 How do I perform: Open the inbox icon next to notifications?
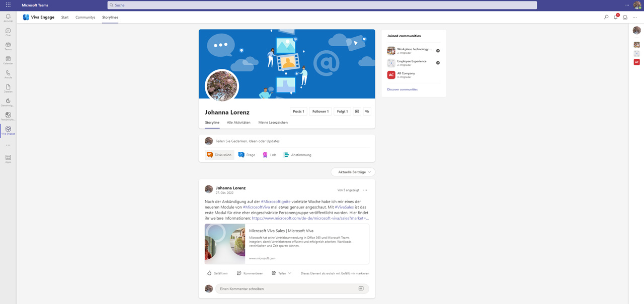click(625, 17)
